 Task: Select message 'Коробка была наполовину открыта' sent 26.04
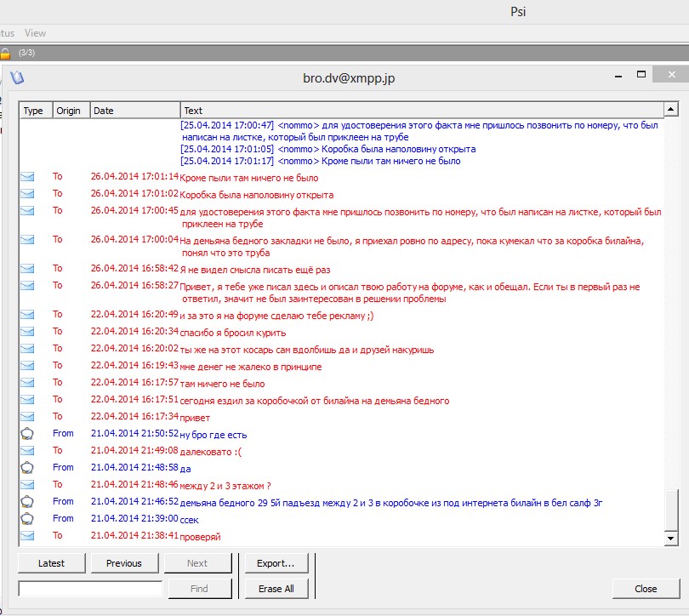pyautogui.click(x=257, y=195)
